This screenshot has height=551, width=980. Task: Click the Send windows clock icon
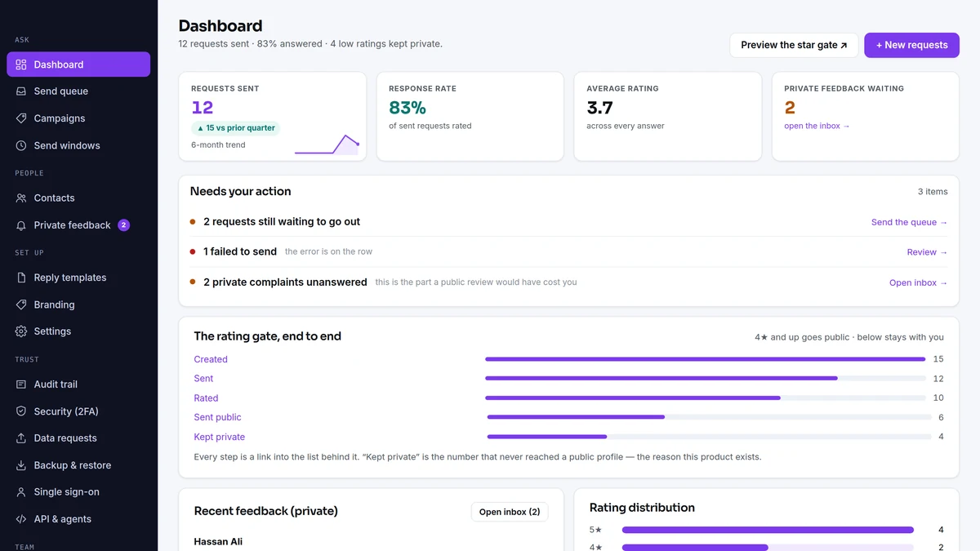(21, 145)
